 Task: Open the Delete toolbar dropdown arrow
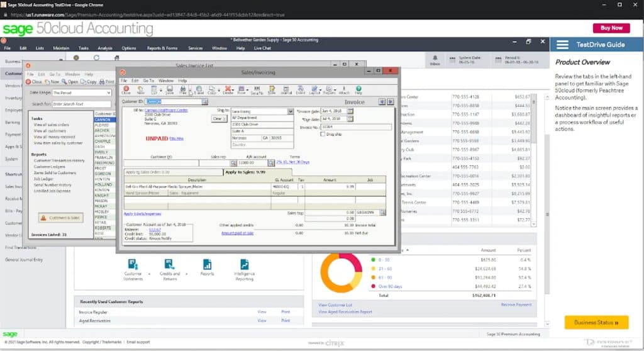(x=233, y=89)
